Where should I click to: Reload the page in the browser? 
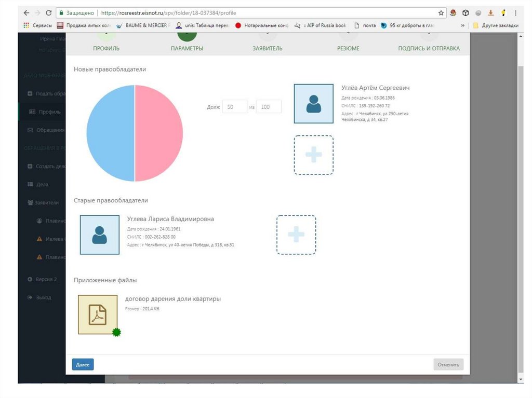pos(48,12)
